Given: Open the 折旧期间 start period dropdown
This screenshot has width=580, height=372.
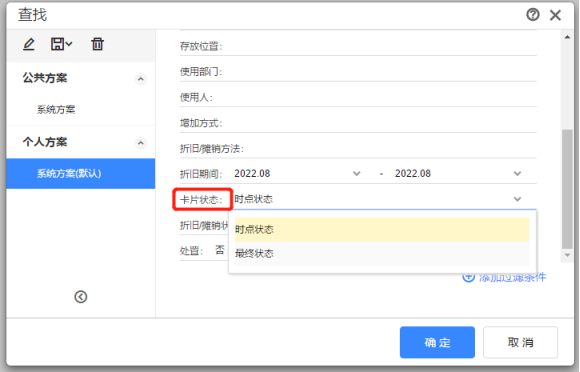Looking at the screenshot, I should tap(356, 173).
